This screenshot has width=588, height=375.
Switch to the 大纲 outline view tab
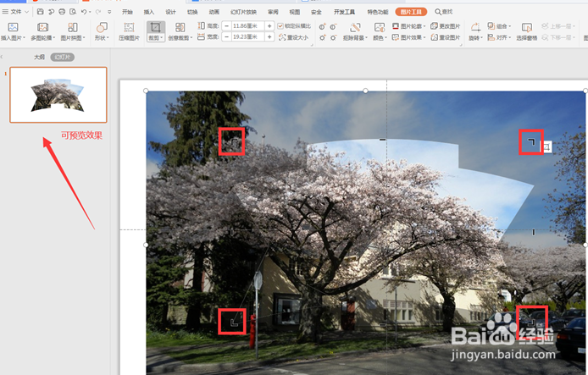(x=39, y=58)
